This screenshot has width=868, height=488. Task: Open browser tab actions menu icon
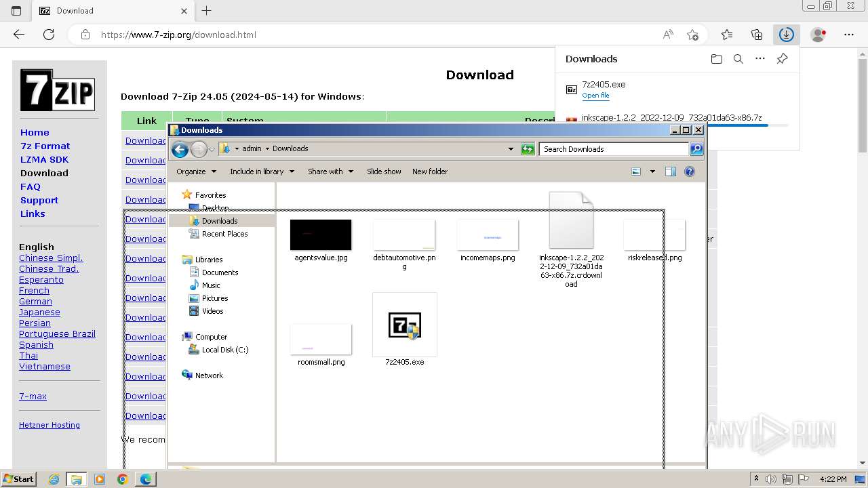coord(16,11)
